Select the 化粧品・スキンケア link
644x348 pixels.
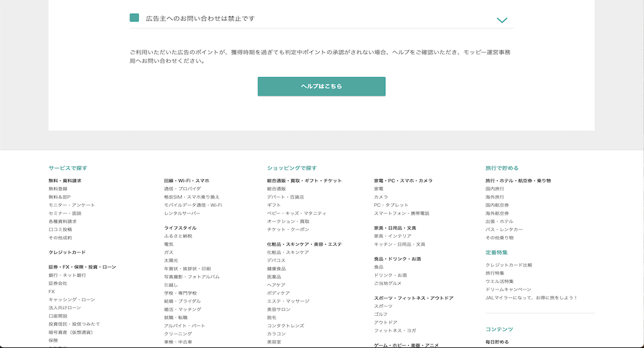288,252
